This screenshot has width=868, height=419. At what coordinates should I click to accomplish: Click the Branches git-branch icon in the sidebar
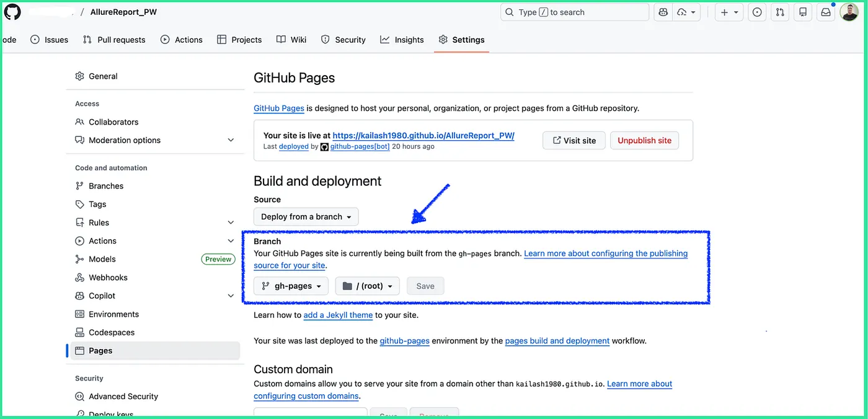(79, 186)
